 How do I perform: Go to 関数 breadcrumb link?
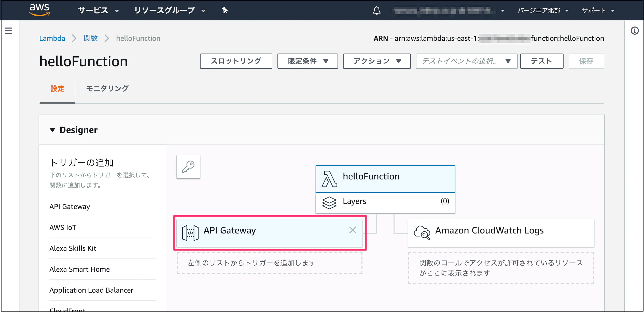tap(91, 38)
